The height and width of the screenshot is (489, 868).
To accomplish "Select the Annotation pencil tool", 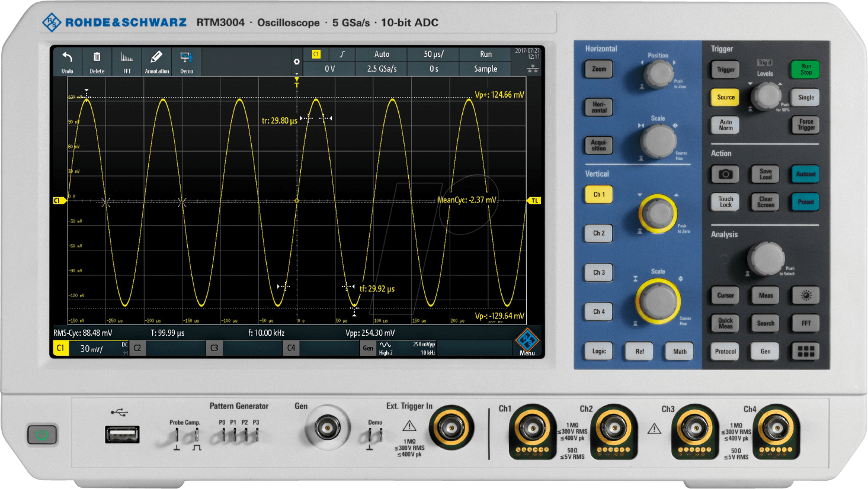I will 156,61.
